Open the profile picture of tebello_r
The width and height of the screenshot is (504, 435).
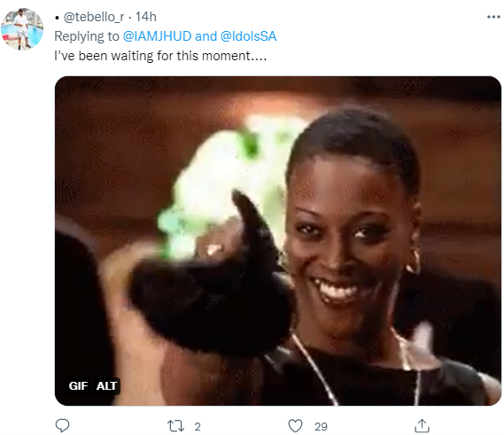[22, 29]
